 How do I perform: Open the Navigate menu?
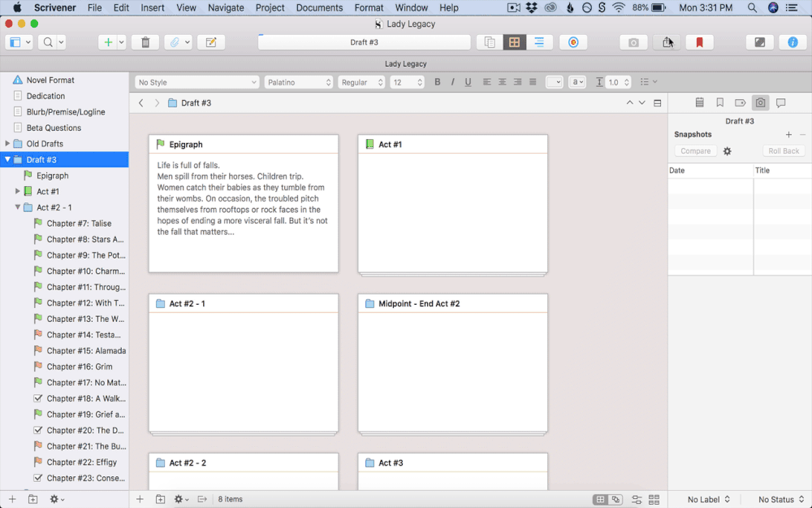click(226, 7)
